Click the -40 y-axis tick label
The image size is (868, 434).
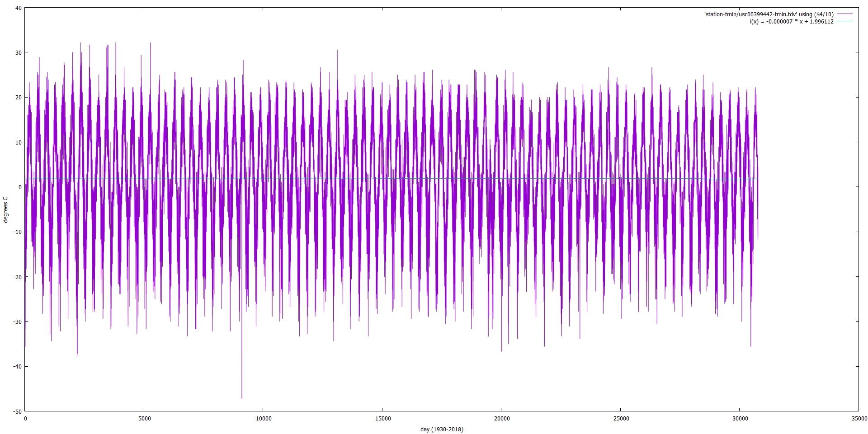pos(17,367)
